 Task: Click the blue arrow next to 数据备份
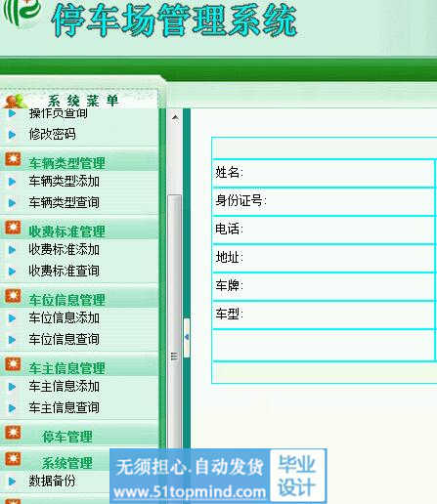coord(12,482)
